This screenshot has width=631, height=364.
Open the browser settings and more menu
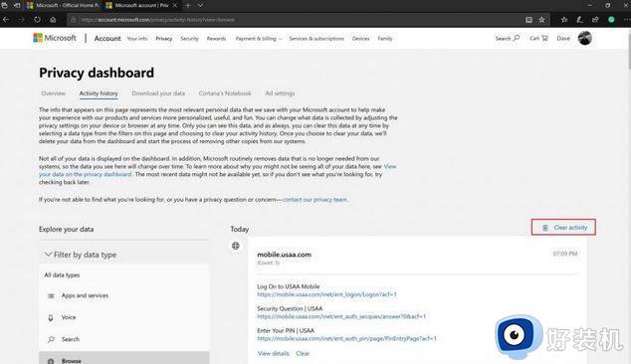click(x=626, y=19)
